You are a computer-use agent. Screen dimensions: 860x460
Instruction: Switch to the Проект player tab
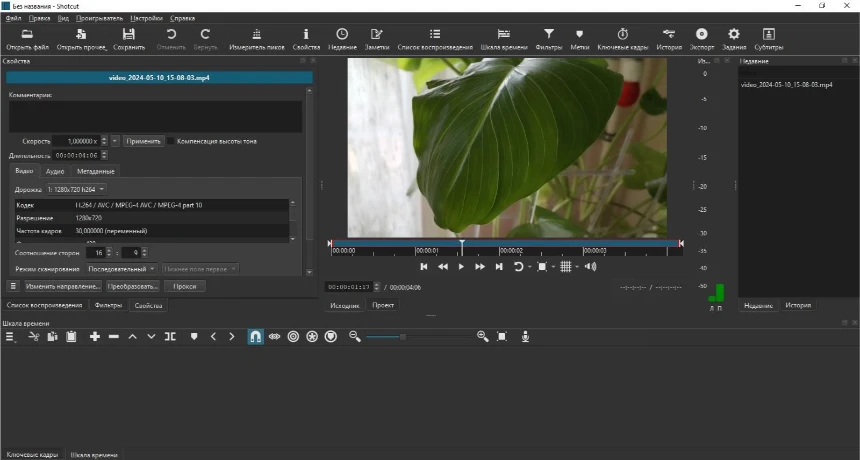383,305
